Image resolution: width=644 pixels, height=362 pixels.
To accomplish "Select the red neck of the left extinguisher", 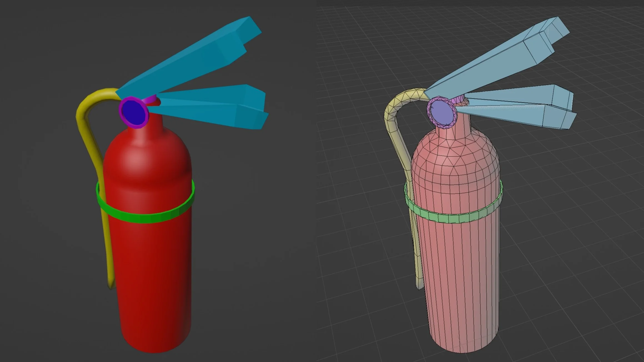I will tap(154, 125).
